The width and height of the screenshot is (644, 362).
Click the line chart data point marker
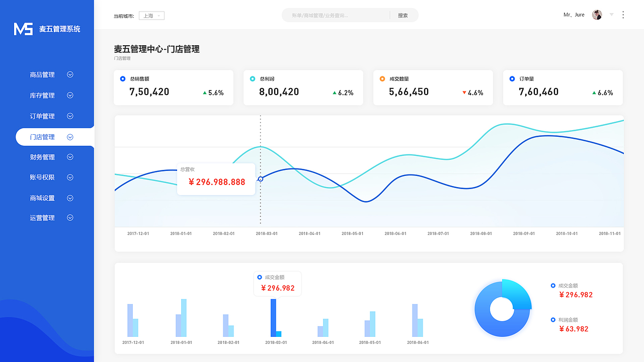click(x=260, y=179)
